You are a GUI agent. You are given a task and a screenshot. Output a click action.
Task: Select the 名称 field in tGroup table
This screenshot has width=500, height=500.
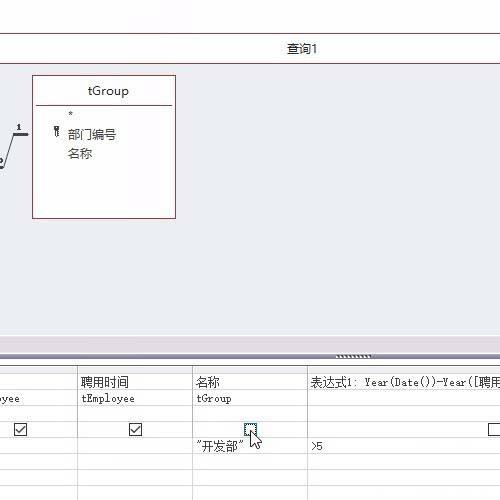click(x=80, y=154)
